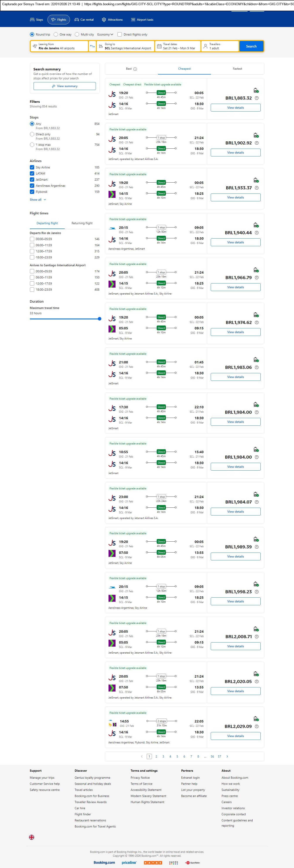
Task: Click the help icon next to BRL1,883.32
Action: tap(257, 98)
